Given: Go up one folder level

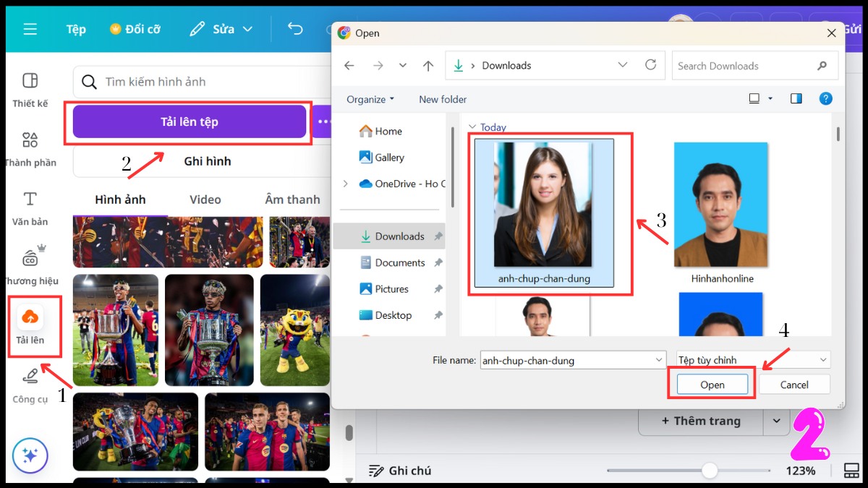Looking at the screenshot, I should pos(428,66).
